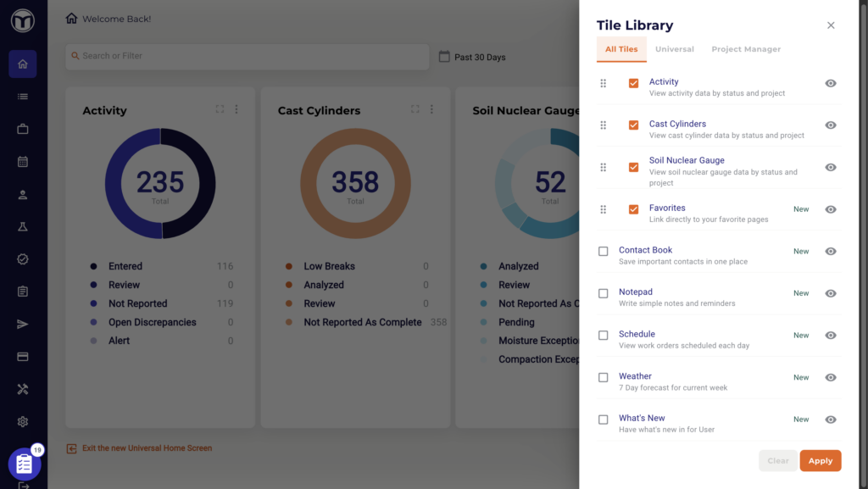868x489 pixels.
Task: Uncheck the Cast Cylinders tile checkbox
Action: pyautogui.click(x=633, y=125)
